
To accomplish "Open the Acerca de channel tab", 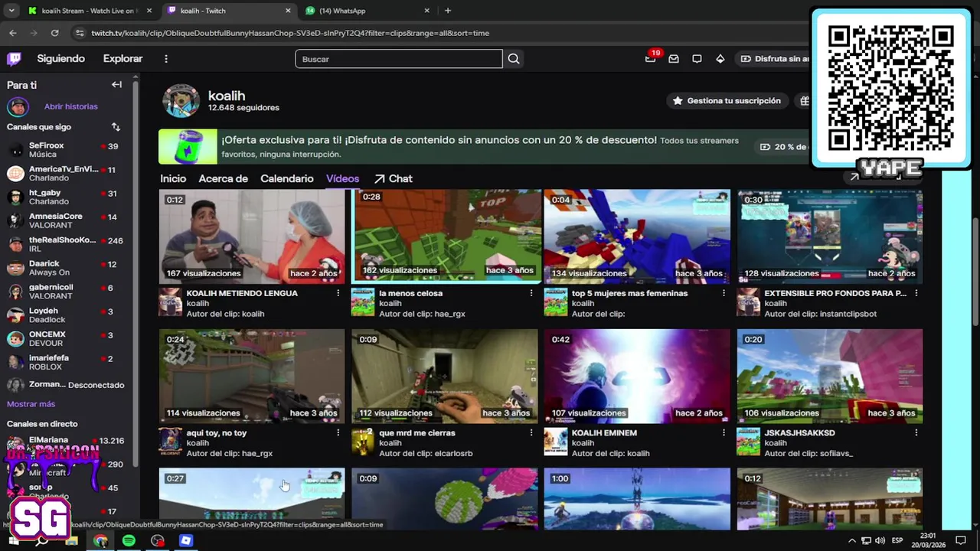I will pos(224,178).
